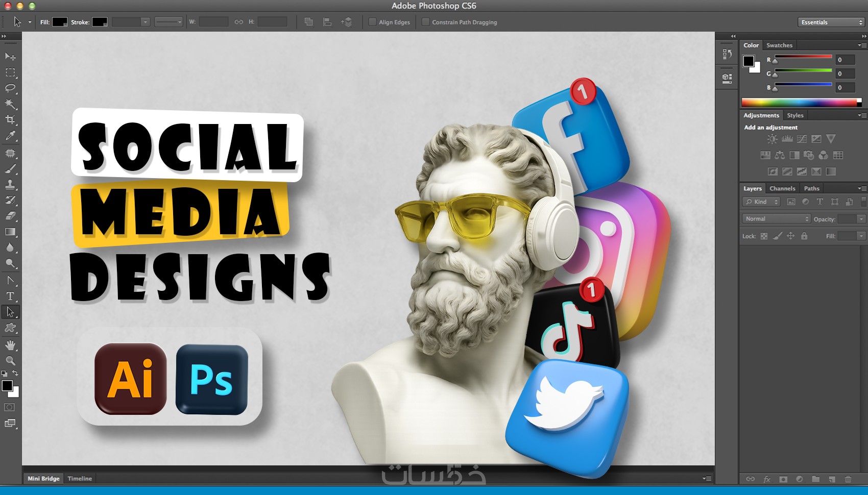Select the Custom Shape tool

coord(10,328)
